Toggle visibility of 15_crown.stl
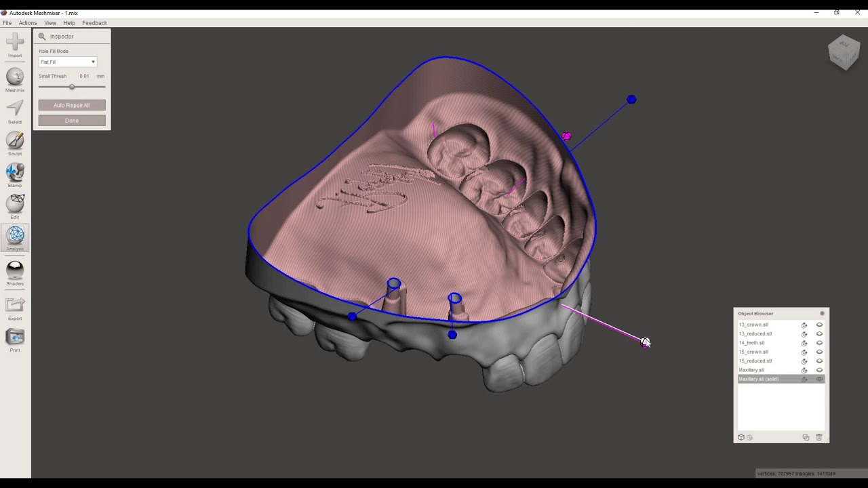The image size is (868, 488). [819, 352]
